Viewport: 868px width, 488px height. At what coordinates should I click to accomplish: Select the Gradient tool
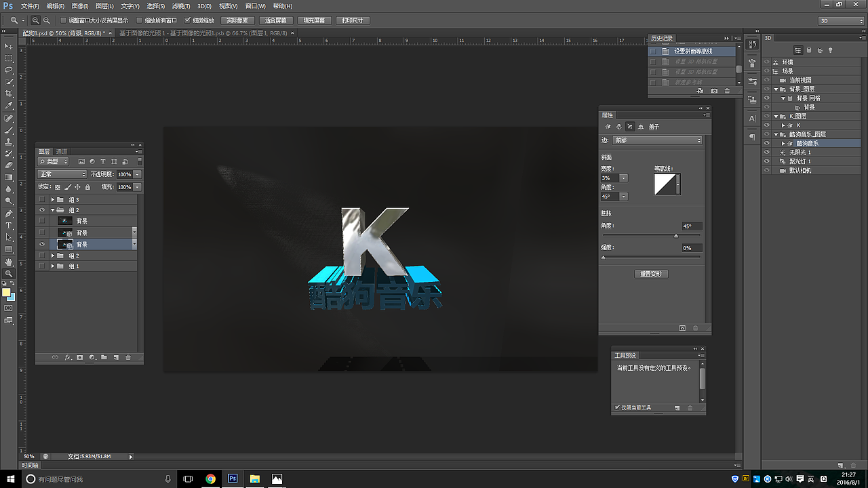pyautogui.click(x=9, y=178)
